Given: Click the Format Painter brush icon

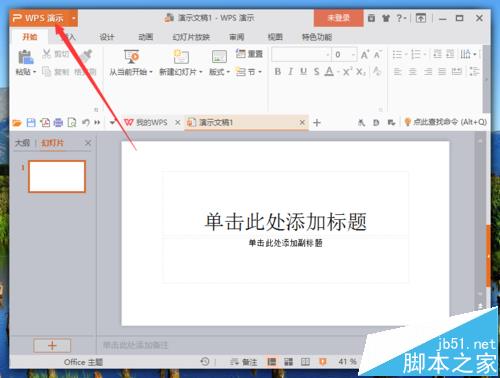Looking at the screenshot, I should (85, 56).
